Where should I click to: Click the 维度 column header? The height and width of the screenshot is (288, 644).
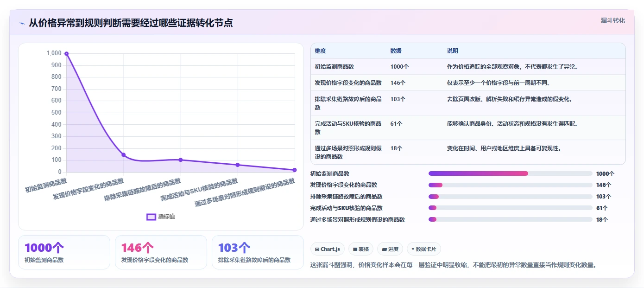[320, 51]
